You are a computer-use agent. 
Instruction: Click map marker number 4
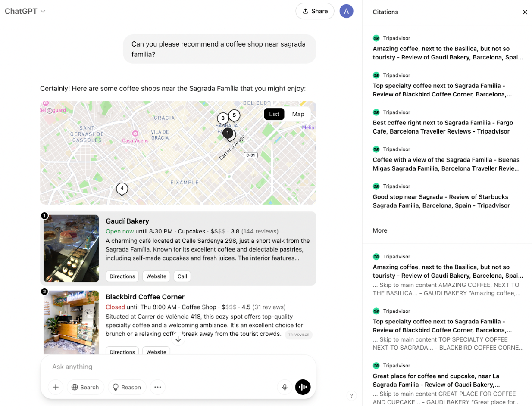[x=122, y=189]
